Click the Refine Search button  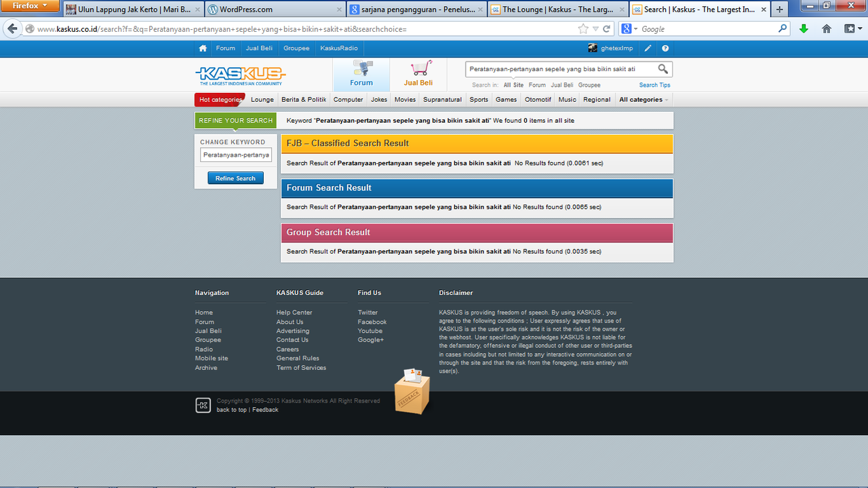coord(235,178)
